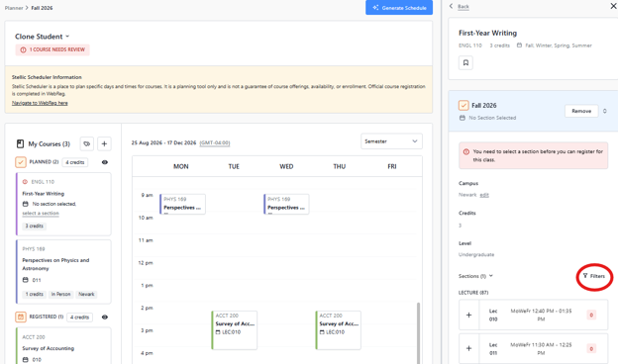
Task: Click the select a section link
Action: (41, 213)
